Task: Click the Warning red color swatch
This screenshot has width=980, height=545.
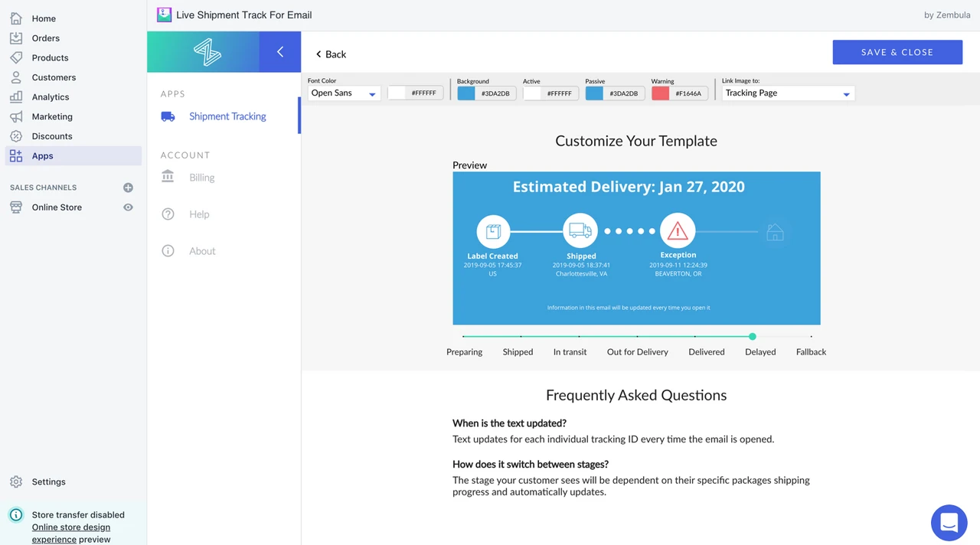Action: click(x=660, y=93)
